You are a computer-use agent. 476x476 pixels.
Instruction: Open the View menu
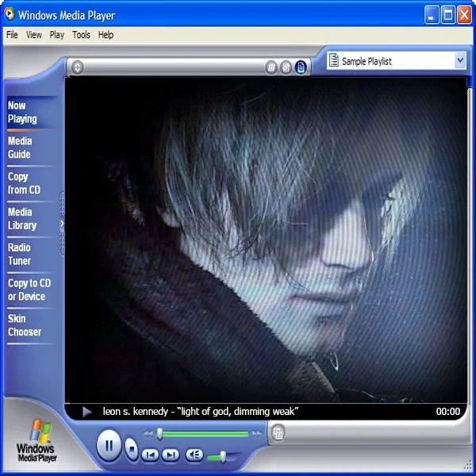tap(33, 35)
